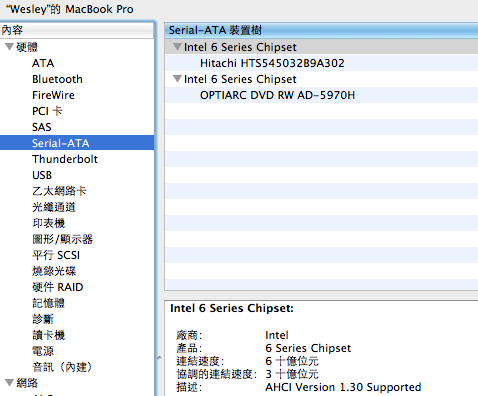This screenshot has height=396, width=478.
Task: Collapse the first Intel 6 Series Chipset triangle
Action: [x=178, y=47]
